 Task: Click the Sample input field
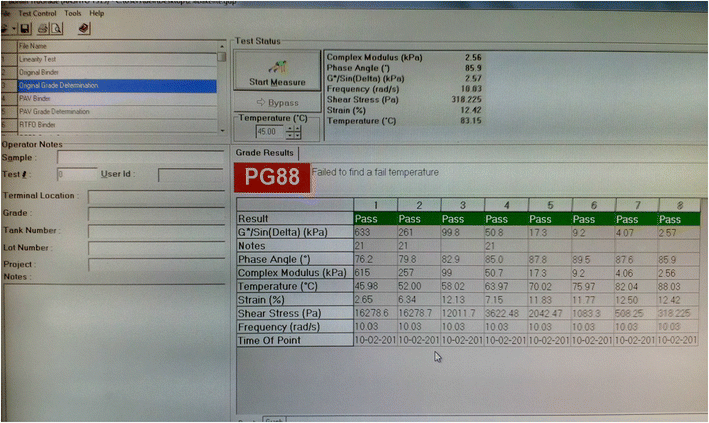pos(141,157)
